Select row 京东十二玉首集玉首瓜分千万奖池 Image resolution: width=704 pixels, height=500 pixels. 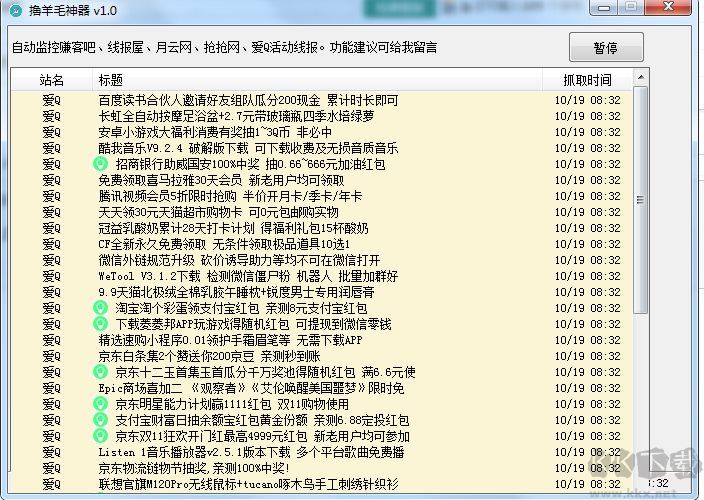tap(322, 372)
